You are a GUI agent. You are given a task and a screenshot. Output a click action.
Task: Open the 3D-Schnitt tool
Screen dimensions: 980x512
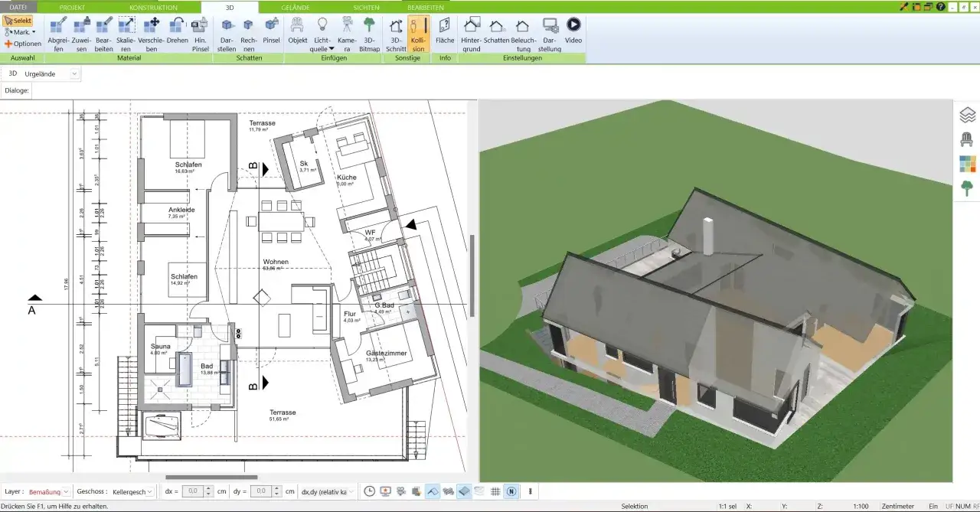(x=396, y=34)
